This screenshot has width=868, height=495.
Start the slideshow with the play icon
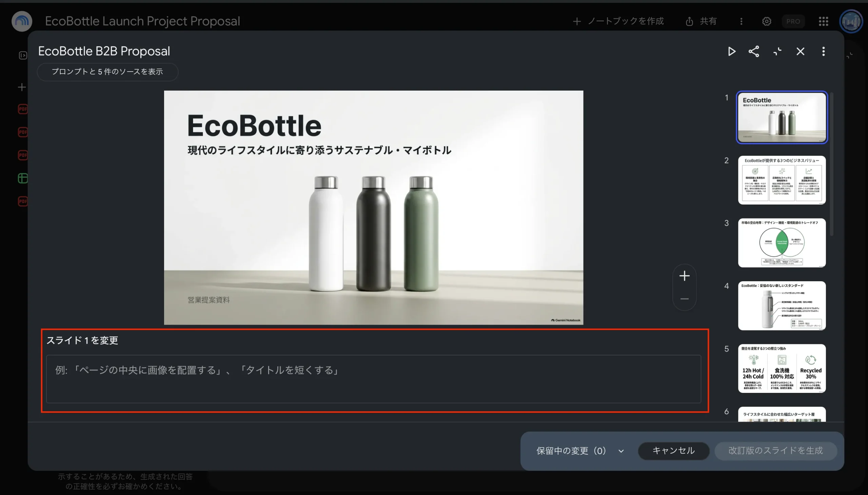(731, 51)
